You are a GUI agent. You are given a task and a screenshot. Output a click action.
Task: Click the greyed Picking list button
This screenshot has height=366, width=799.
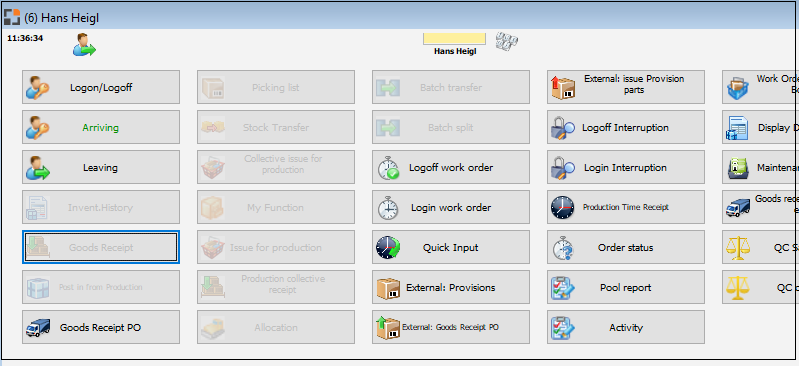click(276, 87)
